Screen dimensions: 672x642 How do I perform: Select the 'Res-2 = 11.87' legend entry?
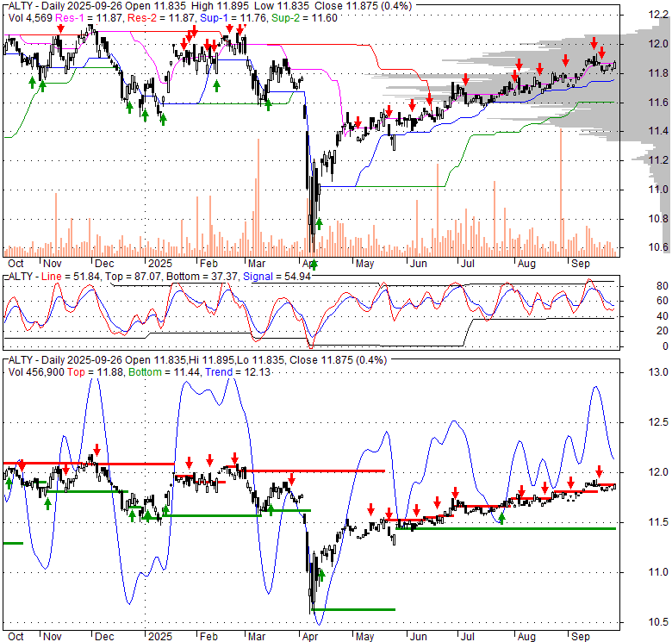162,18
